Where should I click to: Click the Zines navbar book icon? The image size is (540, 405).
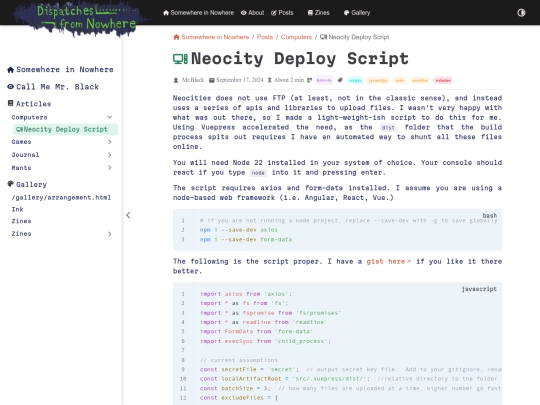[x=310, y=13]
